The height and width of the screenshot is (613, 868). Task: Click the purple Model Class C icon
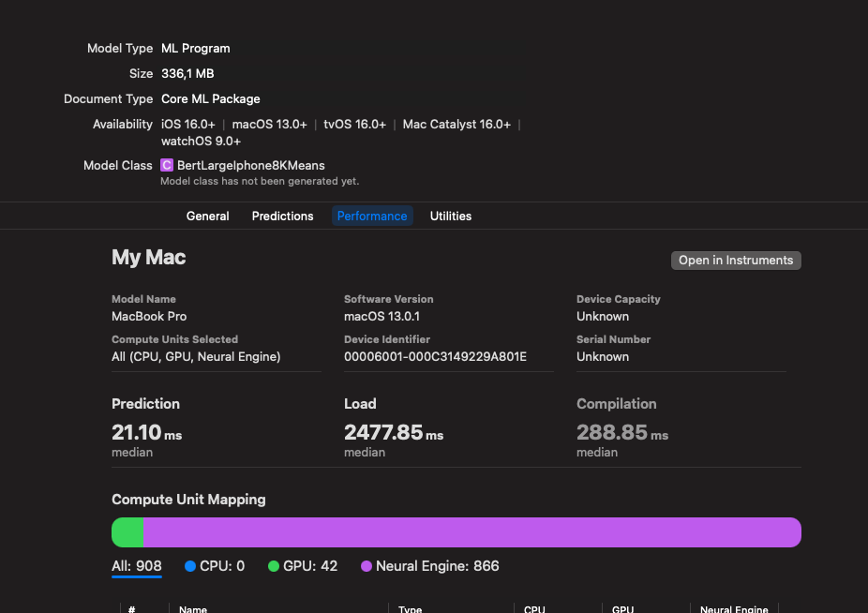167,165
